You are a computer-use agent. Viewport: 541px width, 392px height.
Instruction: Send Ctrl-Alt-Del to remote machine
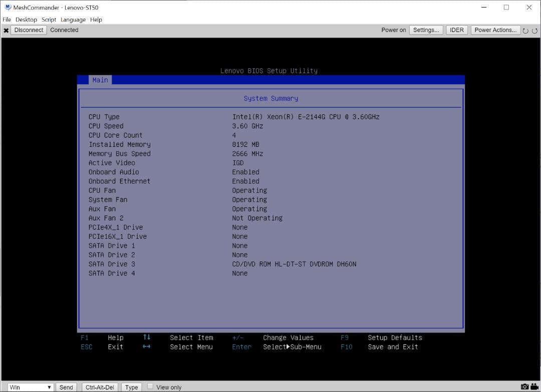tap(100, 387)
